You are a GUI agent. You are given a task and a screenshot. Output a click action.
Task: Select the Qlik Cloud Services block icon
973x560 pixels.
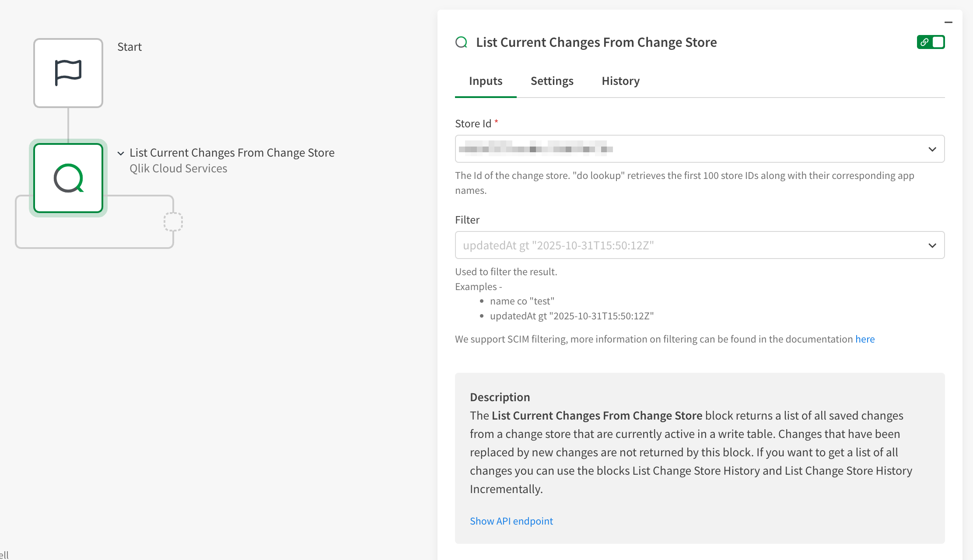(68, 178)
